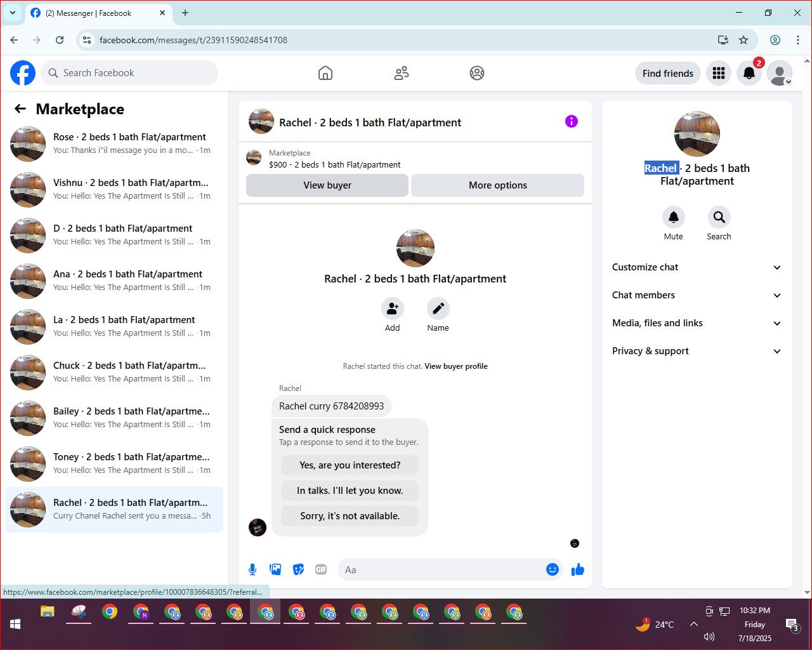Send "In talks. I'll let you know." response
The width and height of the screenshot is (812, 650).
click(x=350, y=491)
